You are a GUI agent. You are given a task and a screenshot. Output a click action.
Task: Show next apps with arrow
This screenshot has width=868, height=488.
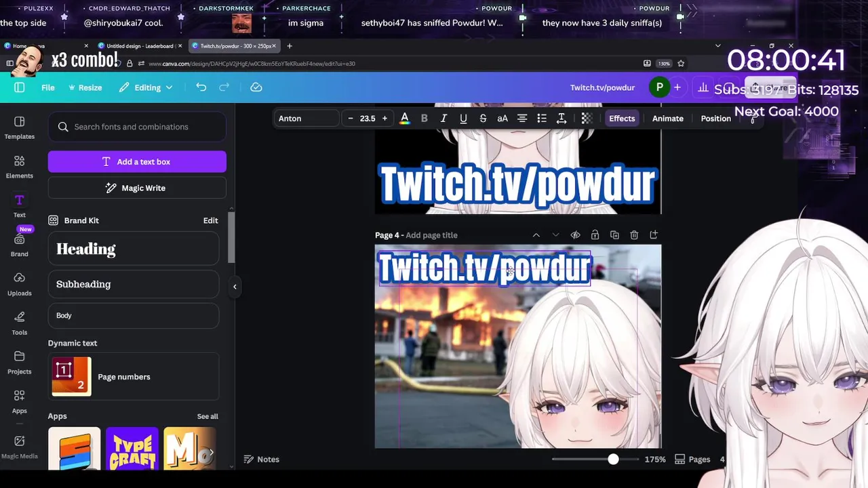tap(212, 452)
